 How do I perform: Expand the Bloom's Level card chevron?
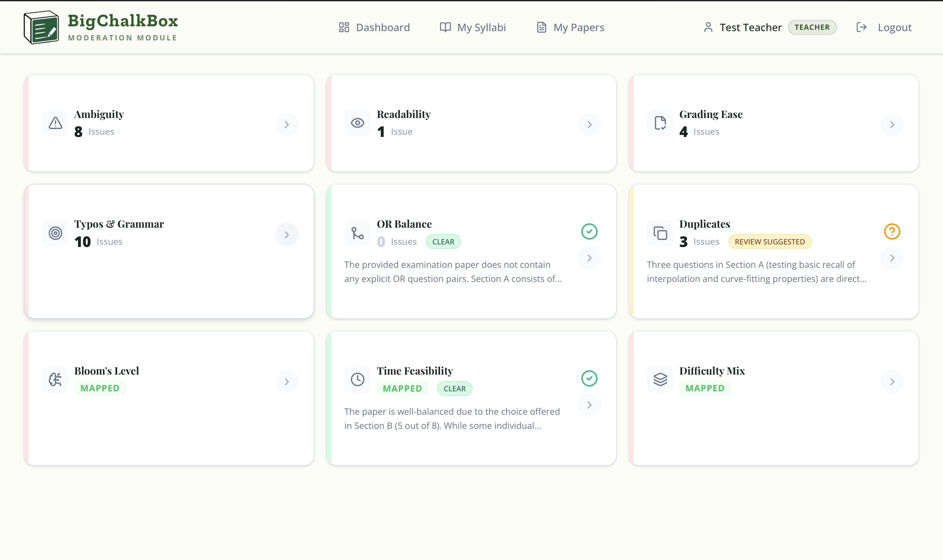(287, 381)
